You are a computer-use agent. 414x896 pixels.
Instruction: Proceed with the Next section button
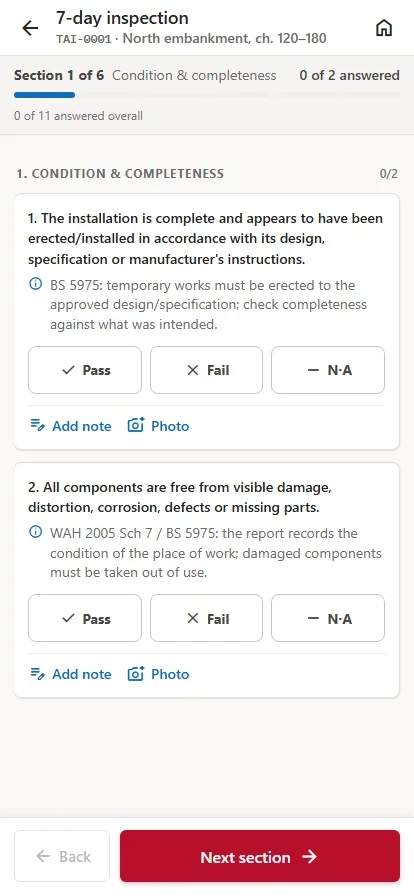tap(260, 856)
